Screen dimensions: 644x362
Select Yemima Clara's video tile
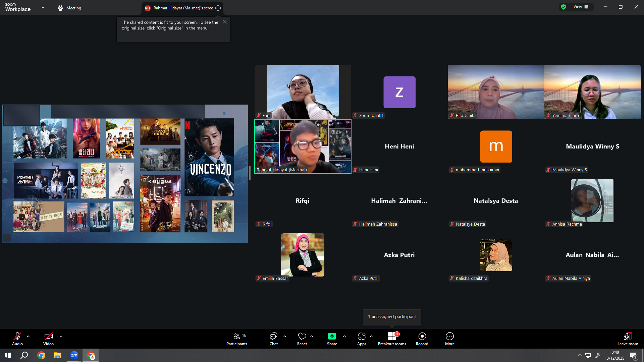click(x=592, y=92)
